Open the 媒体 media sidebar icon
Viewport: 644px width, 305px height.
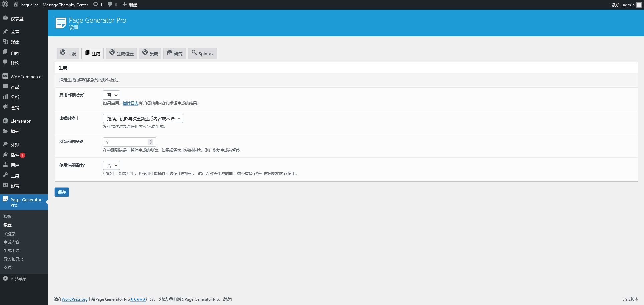(x=5, y=42)
